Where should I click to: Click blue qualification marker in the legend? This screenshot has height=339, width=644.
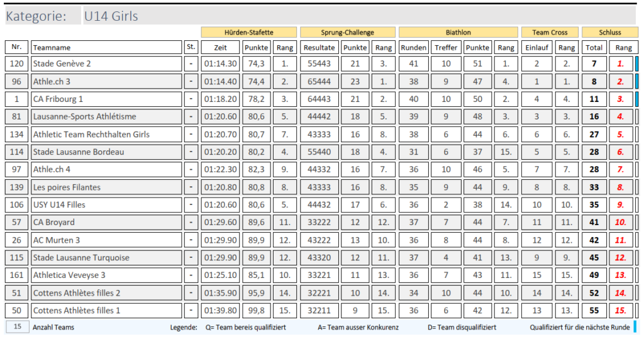pos(635,327)
